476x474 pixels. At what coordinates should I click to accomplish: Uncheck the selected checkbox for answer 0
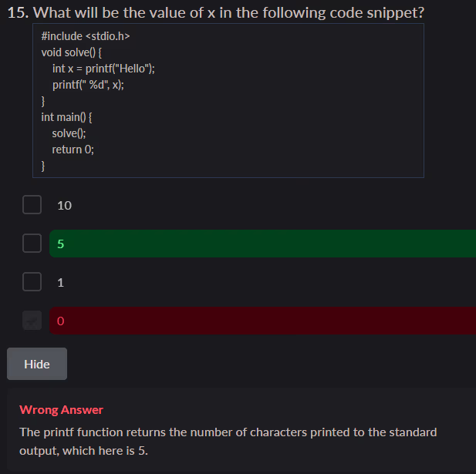click(32, 321)
